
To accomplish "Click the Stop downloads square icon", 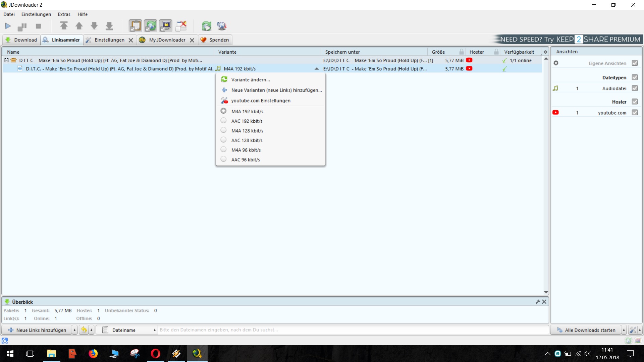I will [x=38, y=26].
